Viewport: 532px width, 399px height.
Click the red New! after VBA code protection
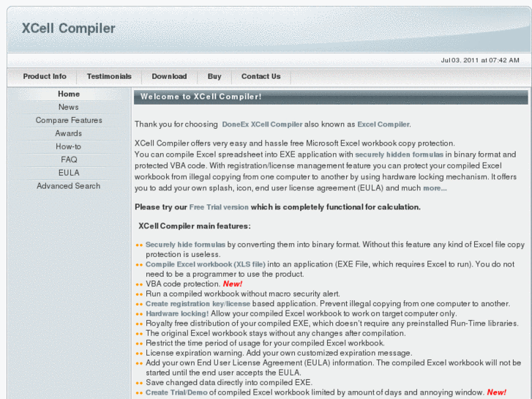(x=233, y=284)
